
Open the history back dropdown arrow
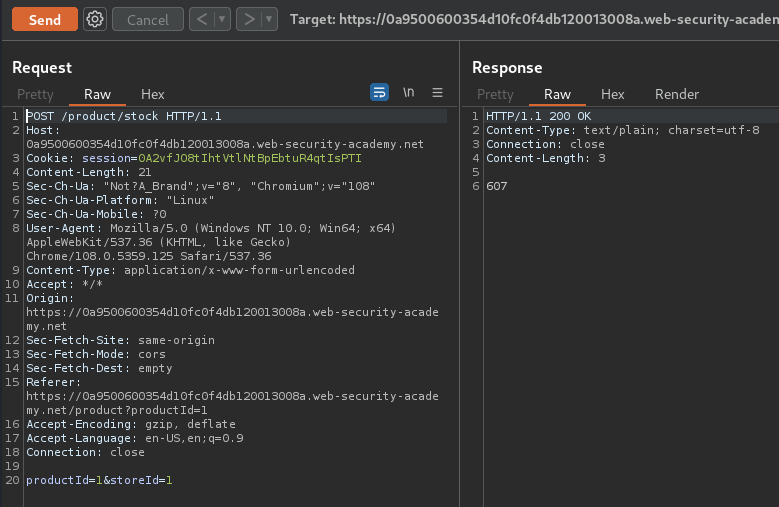222,19
